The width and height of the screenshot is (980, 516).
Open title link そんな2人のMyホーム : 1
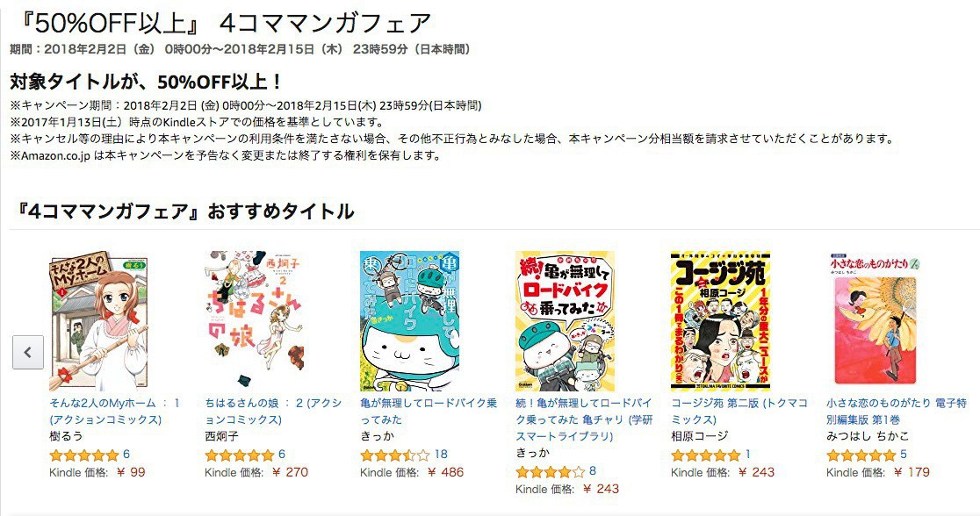[114, 411]
